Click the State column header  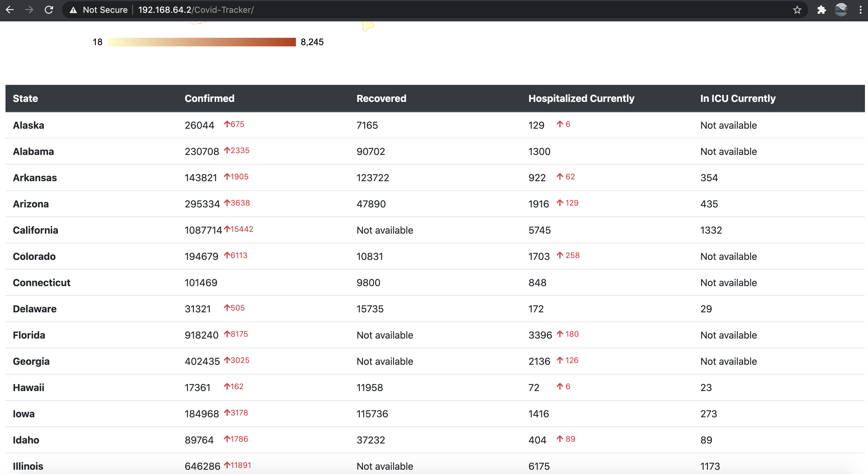point(25,99)
